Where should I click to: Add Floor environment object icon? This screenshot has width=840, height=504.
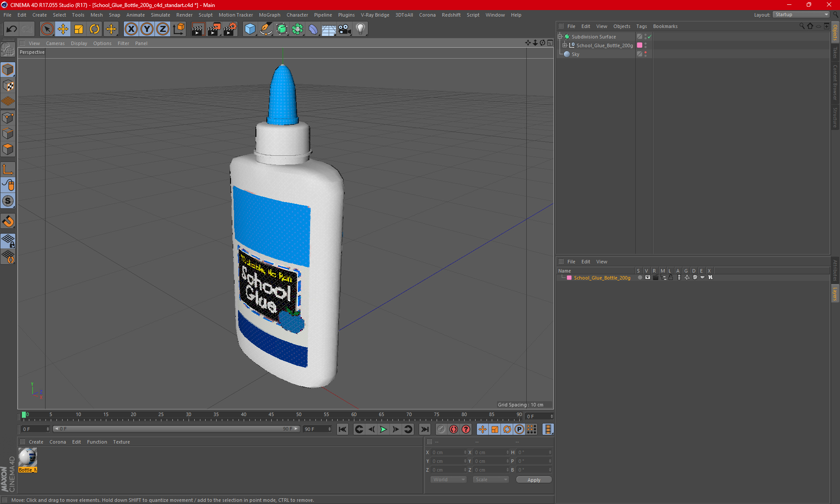(x=329, y=29)
